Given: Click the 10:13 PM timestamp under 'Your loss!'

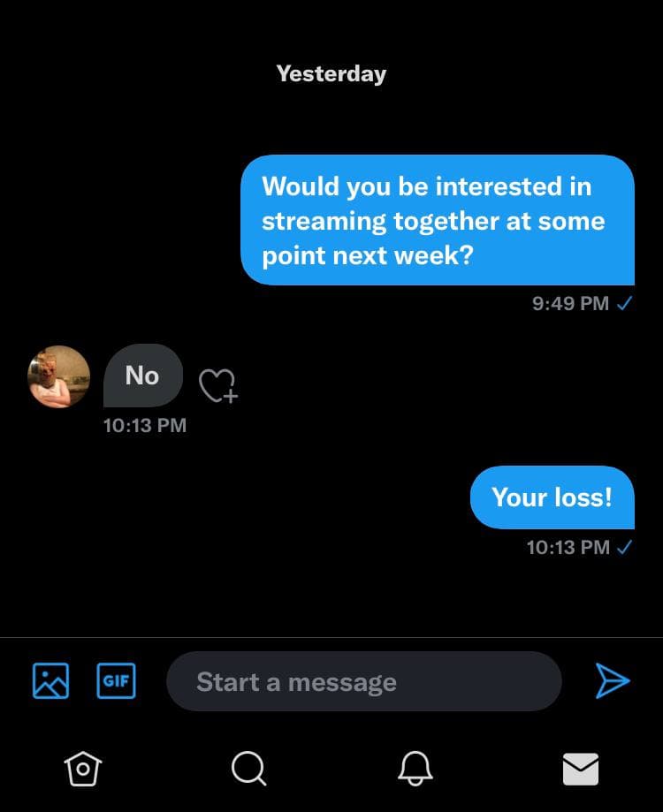Looking at the screenshot, I should (568, 548).
